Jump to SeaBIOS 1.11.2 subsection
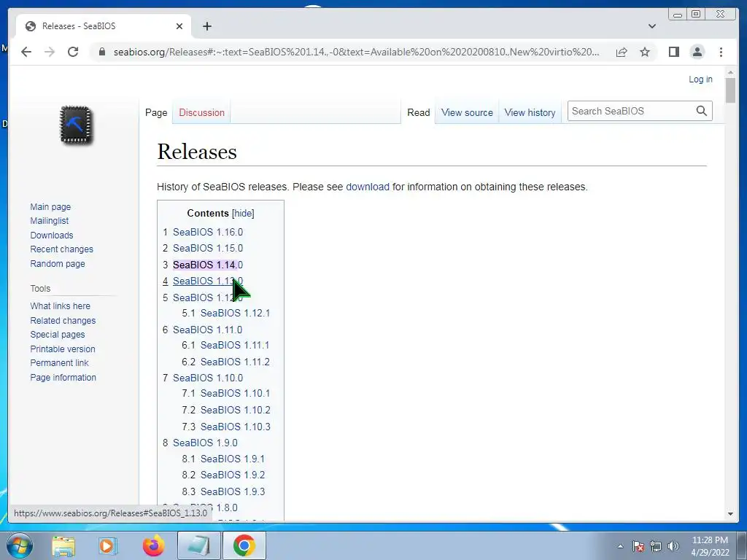 click(x=235, y=362)
